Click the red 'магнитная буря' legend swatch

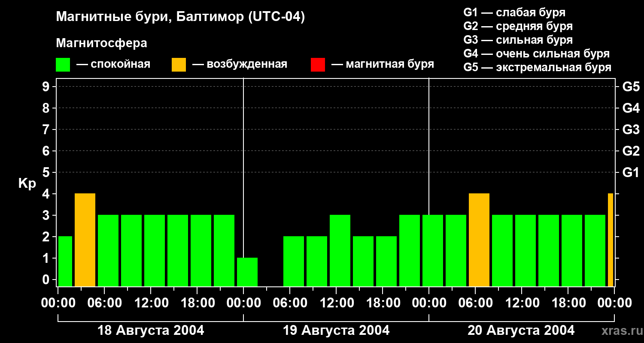point(318,65)
